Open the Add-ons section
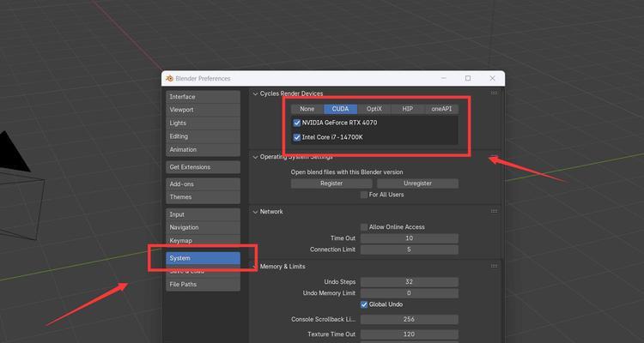The width and height of the screenshot is (644, 343). pos(203,184)
